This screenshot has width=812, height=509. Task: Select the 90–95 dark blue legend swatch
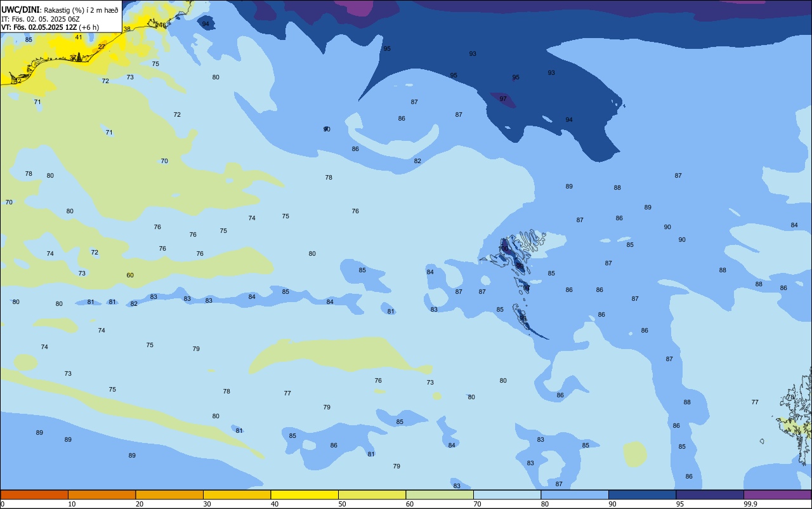[x=642, y=494]
